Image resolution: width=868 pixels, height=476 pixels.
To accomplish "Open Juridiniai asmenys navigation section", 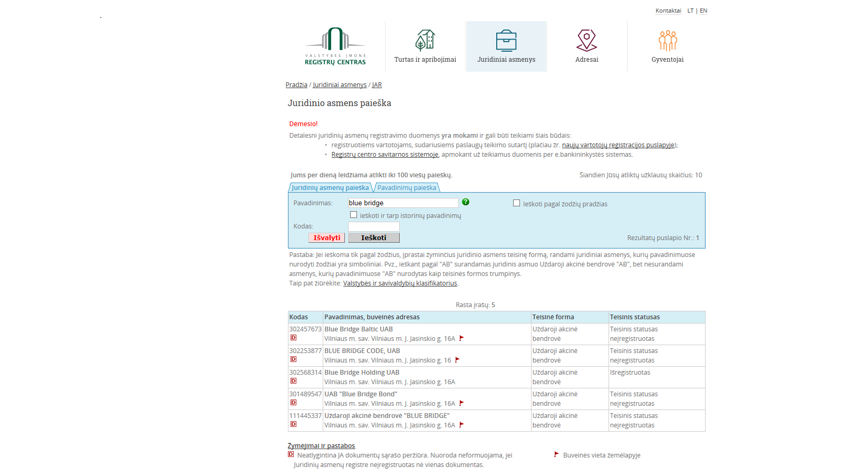I will (506, 46).
